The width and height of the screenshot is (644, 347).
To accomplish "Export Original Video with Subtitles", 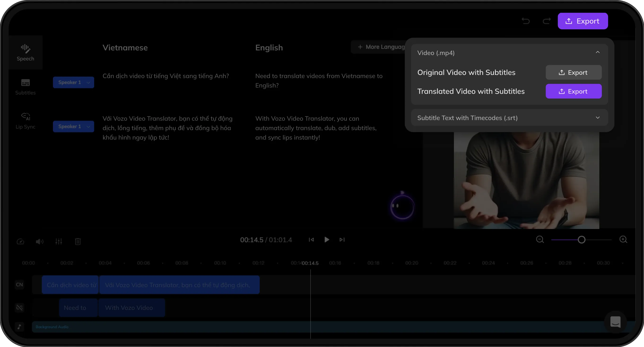I will [x=574, y=72].
